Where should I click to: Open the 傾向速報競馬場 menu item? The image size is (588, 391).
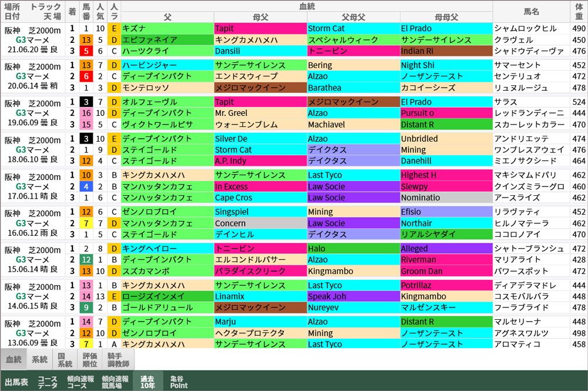tap(115, 381)
